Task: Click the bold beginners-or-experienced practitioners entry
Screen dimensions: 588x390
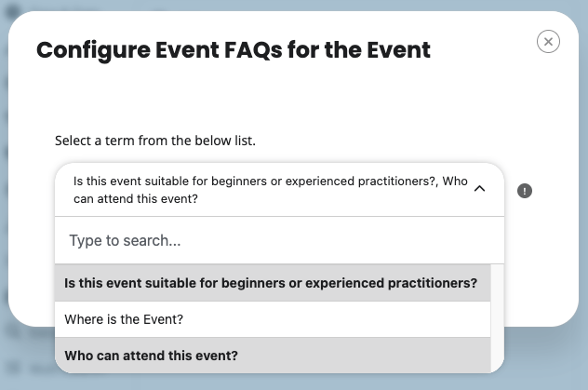Action: (271, 283)
